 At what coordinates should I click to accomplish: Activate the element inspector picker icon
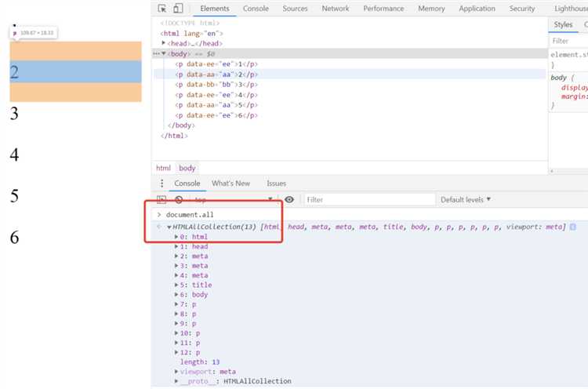(x=162, y=9)
